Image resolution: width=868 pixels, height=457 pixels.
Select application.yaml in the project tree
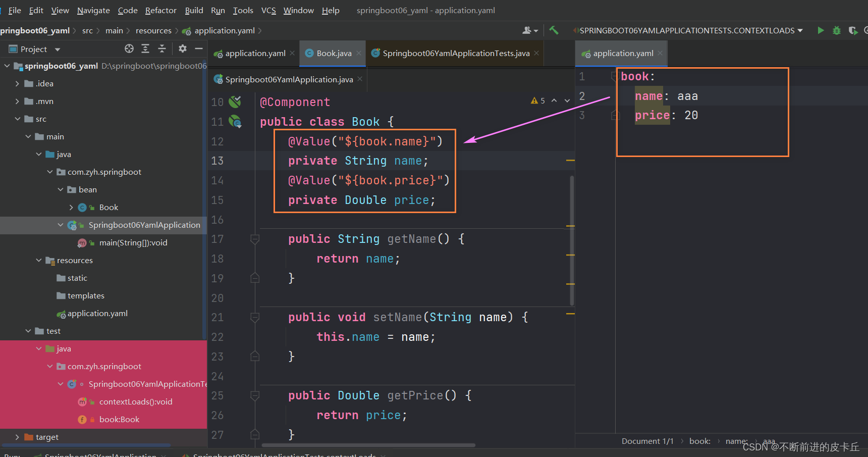(x=97, y=314)
